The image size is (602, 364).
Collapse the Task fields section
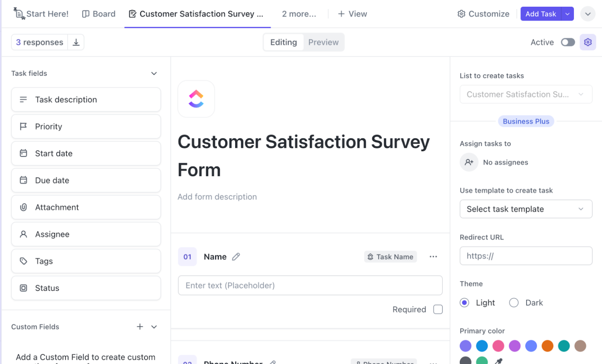pyautogui.click(x=154, y=73)
